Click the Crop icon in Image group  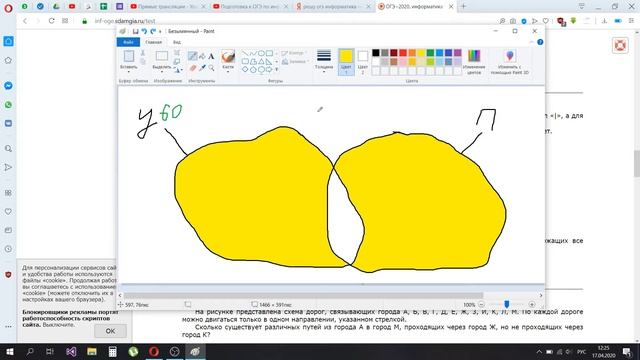[x=177, y=53]
